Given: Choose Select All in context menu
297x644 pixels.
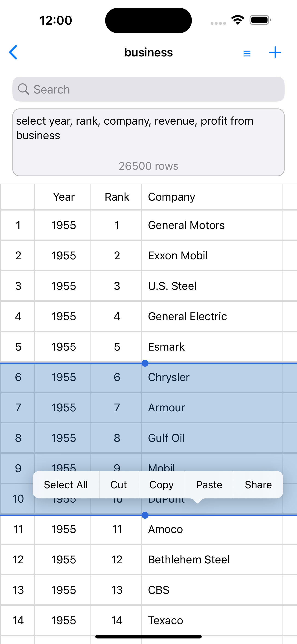Looking at the screenshot, I should click(x=66, y=485).
